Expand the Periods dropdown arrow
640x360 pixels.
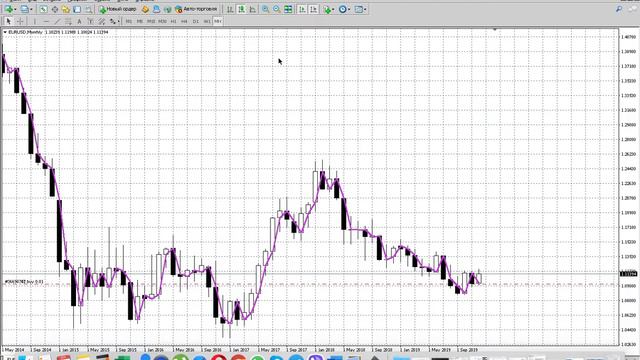click(x=349, y=9)
